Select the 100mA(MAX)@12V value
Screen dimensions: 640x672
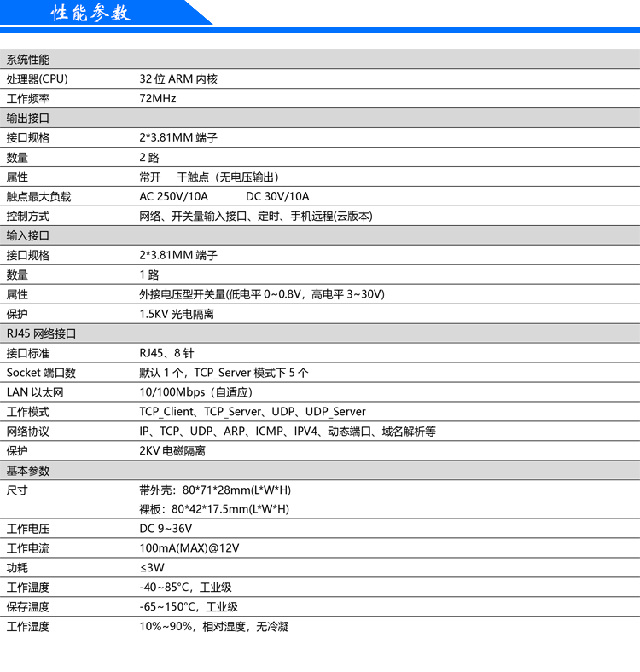189,549
